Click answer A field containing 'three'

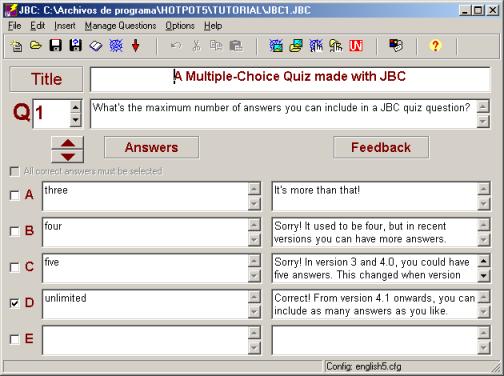pos(145,196)
